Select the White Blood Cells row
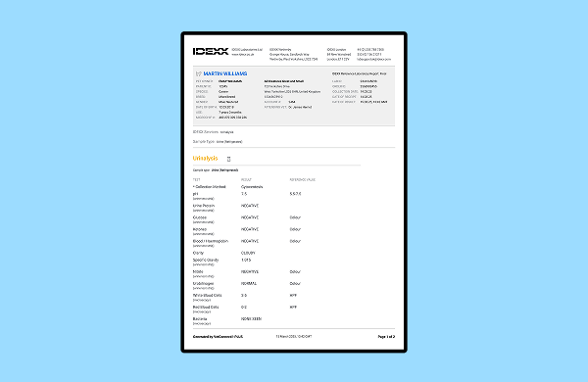Screen dimensions: 588x382 (x=276, y=298)
